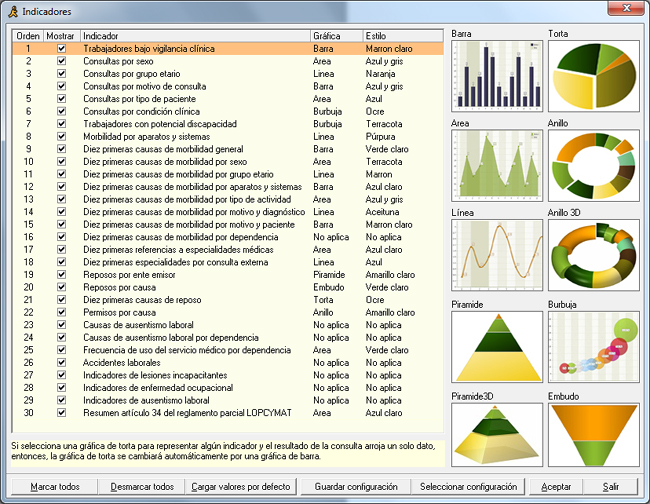Select the Piramide chart thumbnail
Image resolution: width=650 pixels, height=504 pixels.
[497, 347]
